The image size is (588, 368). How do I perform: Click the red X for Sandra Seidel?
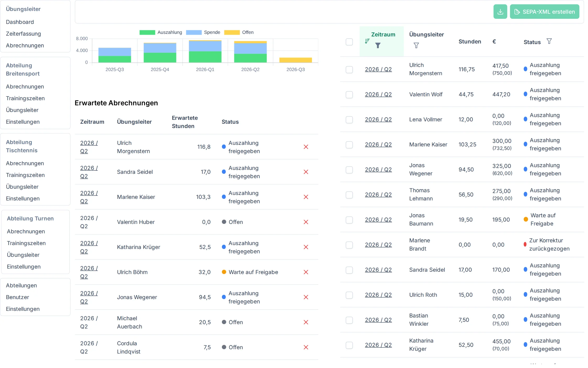point(306,172)
